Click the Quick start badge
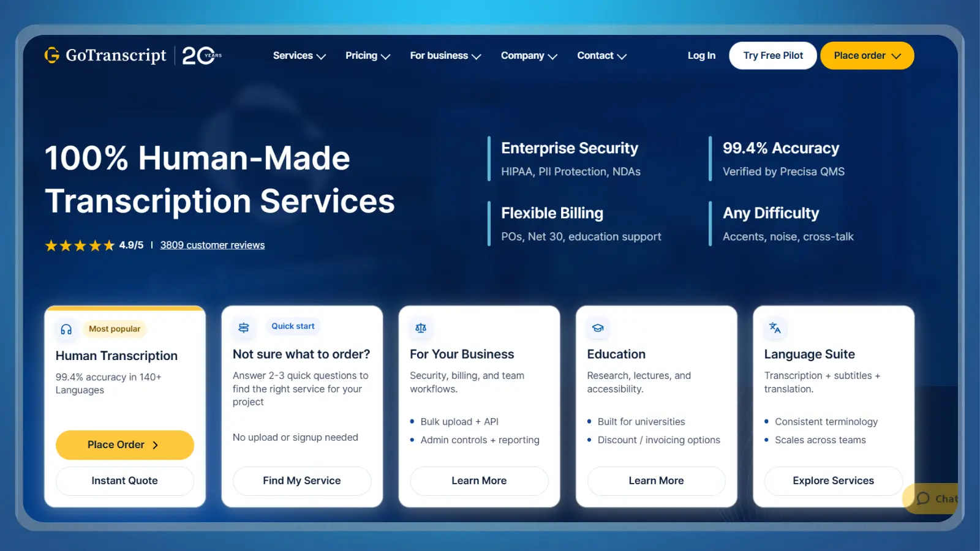Image resolution: width=980 pixels, height=551 pixels. (293, 326)
